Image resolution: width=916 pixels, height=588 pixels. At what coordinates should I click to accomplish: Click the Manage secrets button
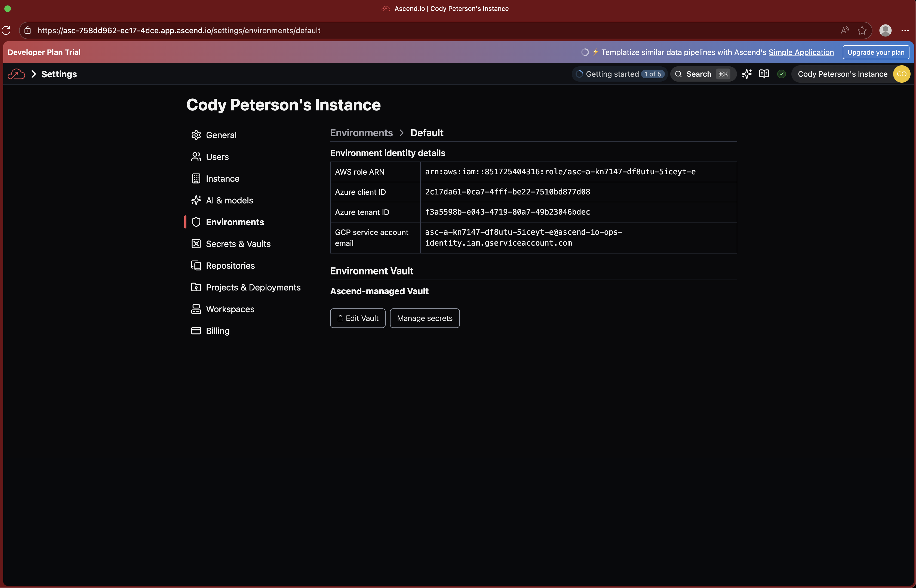424,318
